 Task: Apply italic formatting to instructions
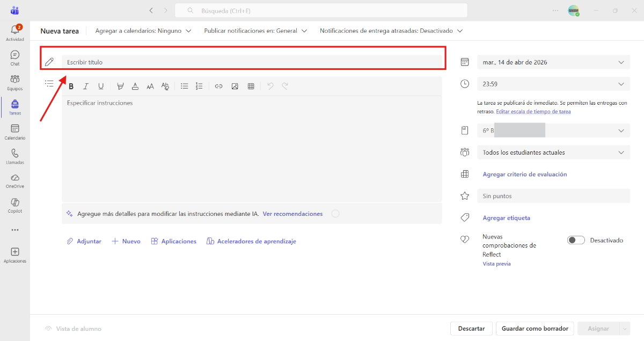tap(85, 86)
